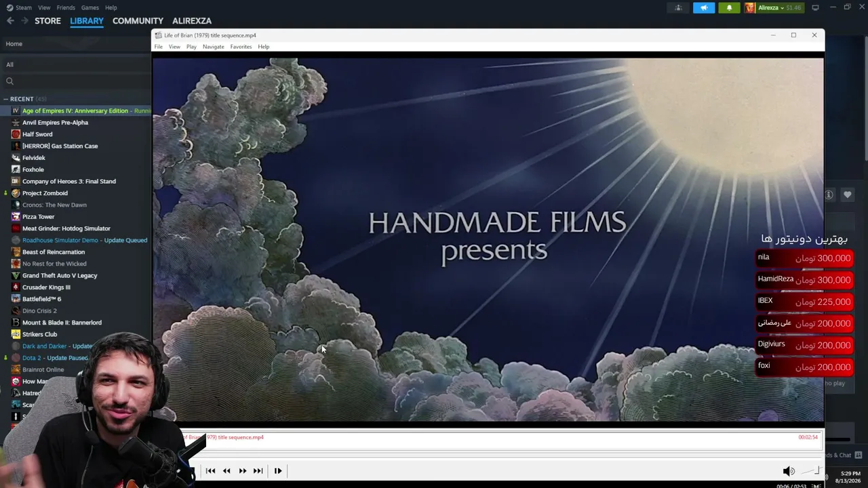868x488 pixels.
Task: Select Age of Empires IV: Anniversary Edition
Action: (x=75, y=110)
